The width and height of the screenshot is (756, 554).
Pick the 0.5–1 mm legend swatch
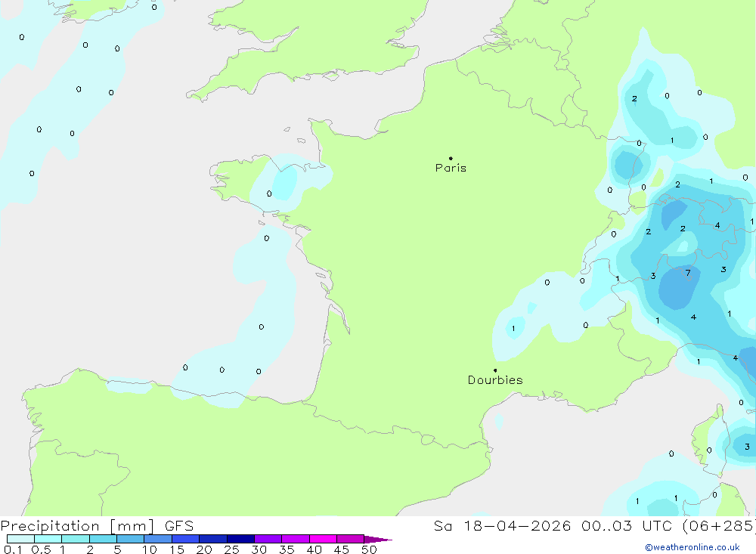tap(48, 539)
